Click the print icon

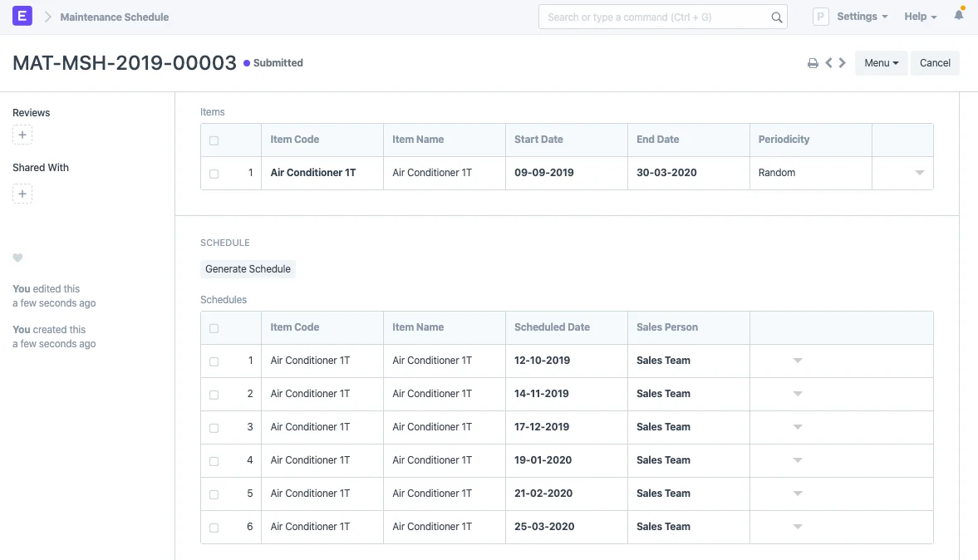point(813,63)
